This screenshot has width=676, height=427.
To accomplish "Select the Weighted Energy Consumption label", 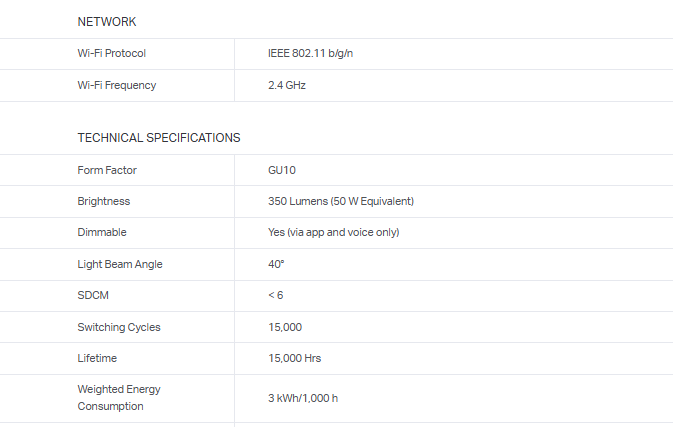I will (x=119, y=397).
